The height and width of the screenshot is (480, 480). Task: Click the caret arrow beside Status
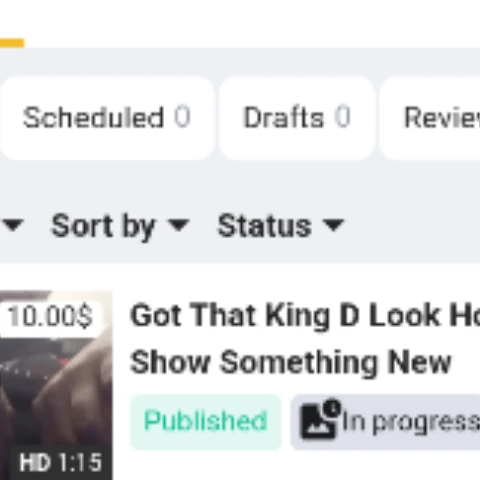[334, 226]
